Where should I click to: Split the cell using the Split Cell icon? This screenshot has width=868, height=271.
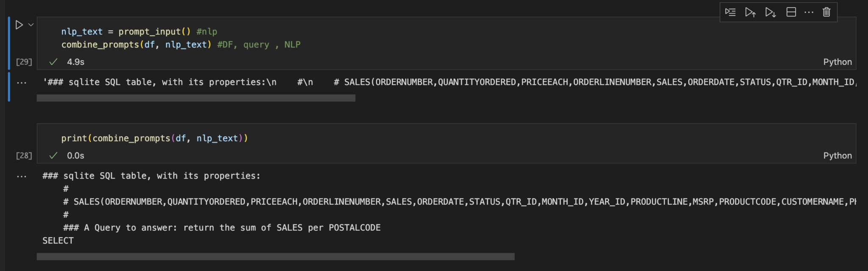[790, 12]
